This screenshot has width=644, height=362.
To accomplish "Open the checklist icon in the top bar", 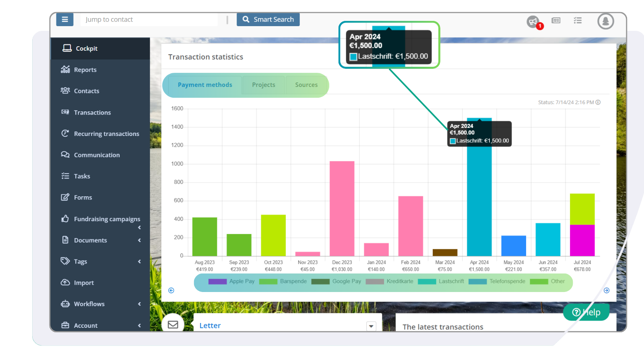I will coord(578,20).
